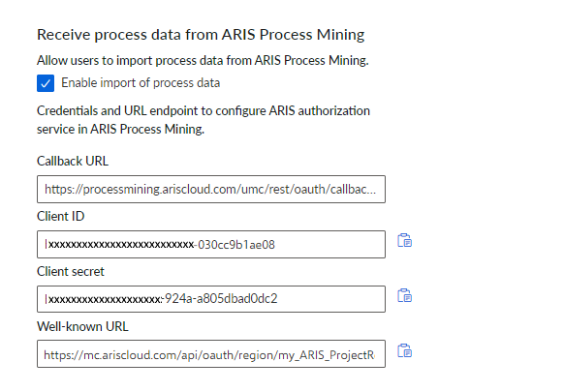
Task: Click 'Allow users to import process data' text
Action: (203, 60)
